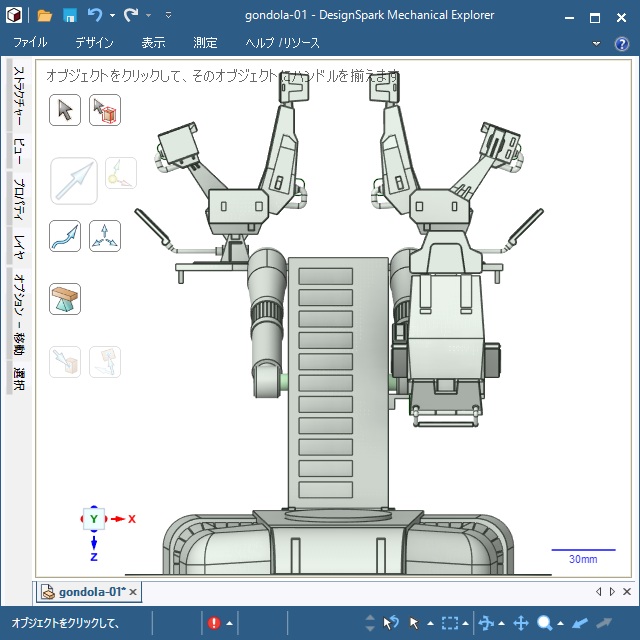The image size is (640, 640).
Task: Open the Customize Quick Access Toolbar dropdown
Action: click(x=168, y=16)
